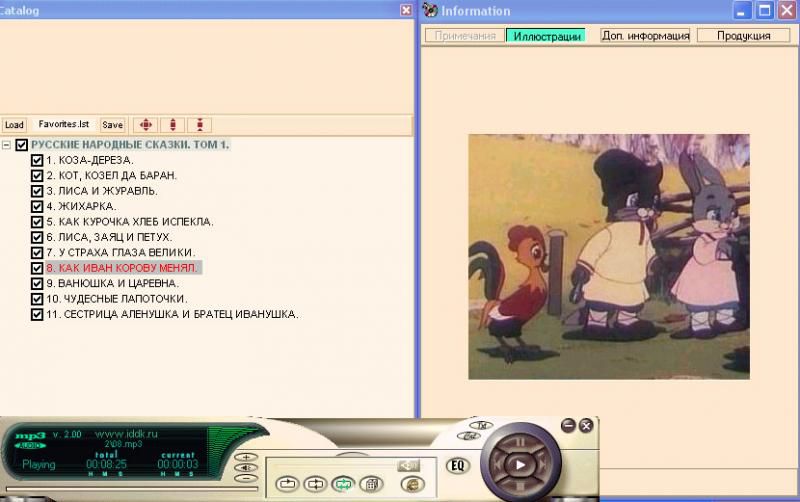Open the Internet Explorer web icon
The width and height of the screenshot is (800, 502).
click(x=410, y=484)
